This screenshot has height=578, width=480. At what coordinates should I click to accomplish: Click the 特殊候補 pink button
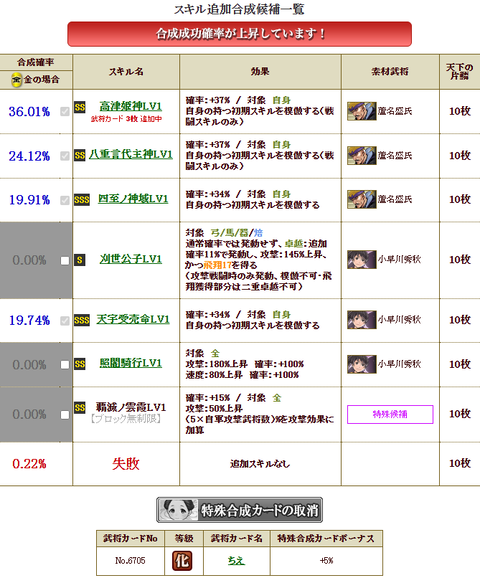pos(390,414)
